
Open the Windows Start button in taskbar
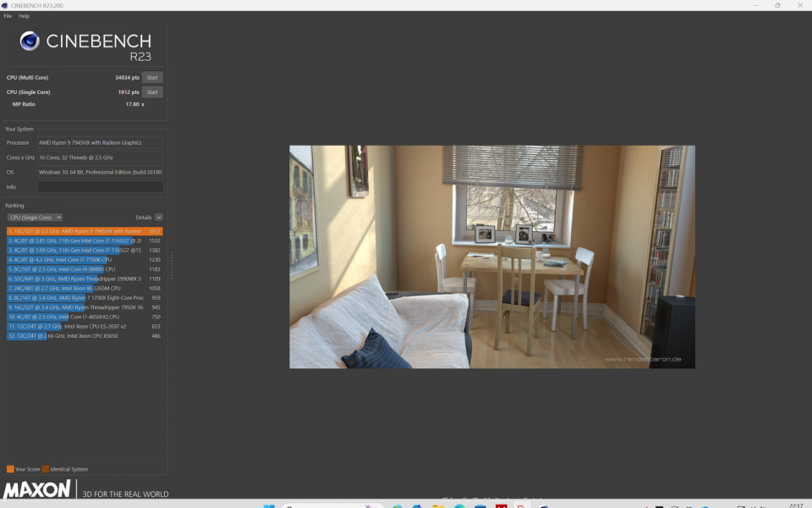tap(269, 506)
